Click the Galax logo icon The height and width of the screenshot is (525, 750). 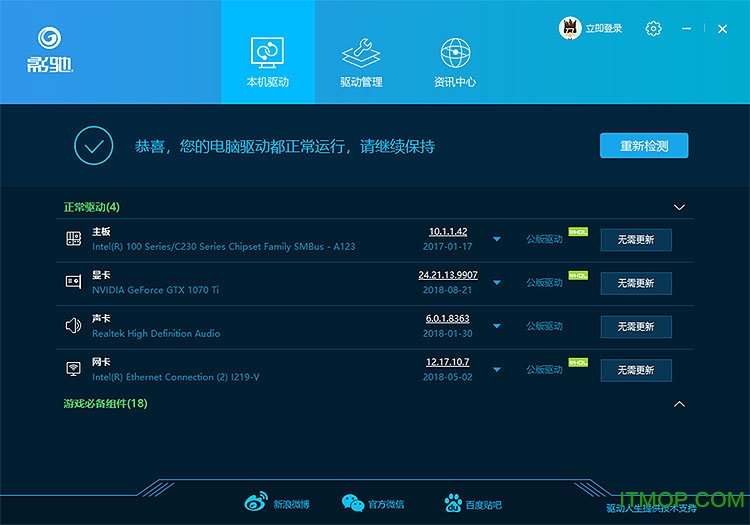pyautogui.click(x=52, y=40)
